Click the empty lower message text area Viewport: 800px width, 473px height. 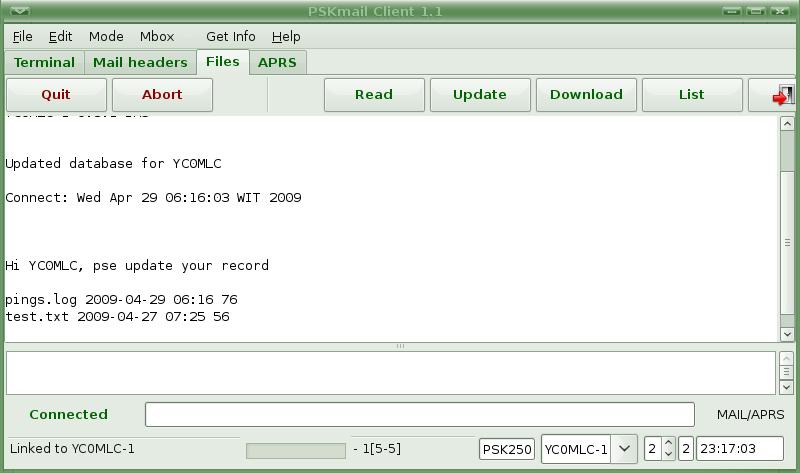coord(391,373)
